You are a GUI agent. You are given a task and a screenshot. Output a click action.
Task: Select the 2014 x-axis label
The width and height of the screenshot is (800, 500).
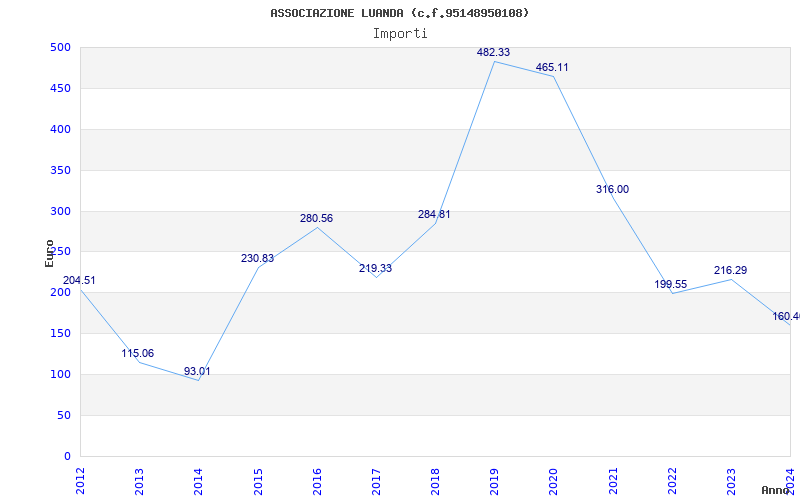click(198, 481)
